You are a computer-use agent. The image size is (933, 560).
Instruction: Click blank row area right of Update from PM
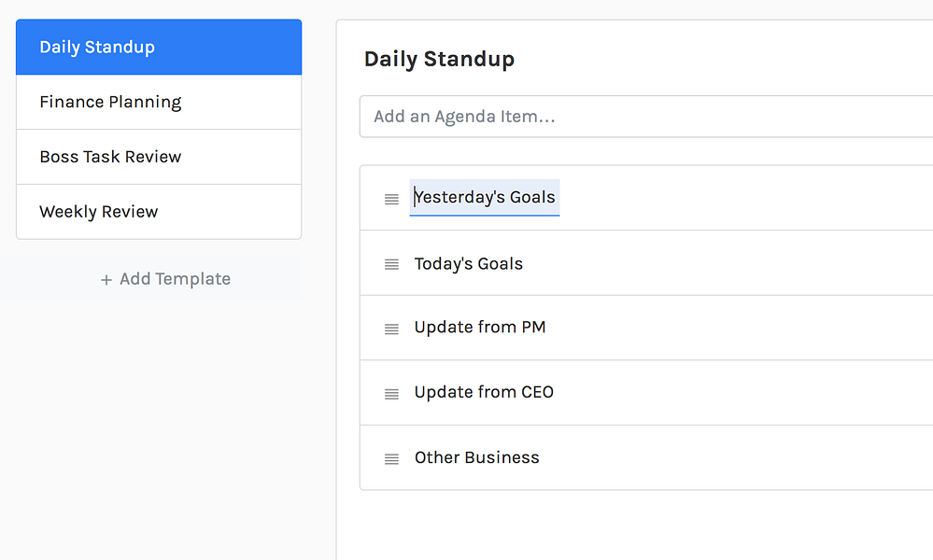click(738, 328)
